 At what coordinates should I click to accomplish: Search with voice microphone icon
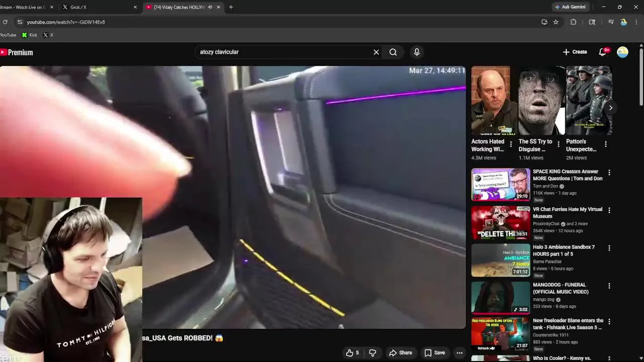point(417,52)
